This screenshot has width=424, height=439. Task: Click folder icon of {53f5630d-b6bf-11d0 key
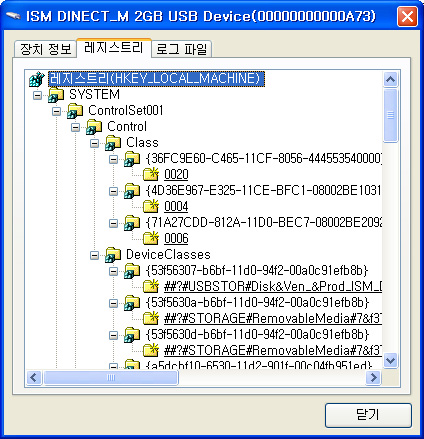(x=132, y=335)
